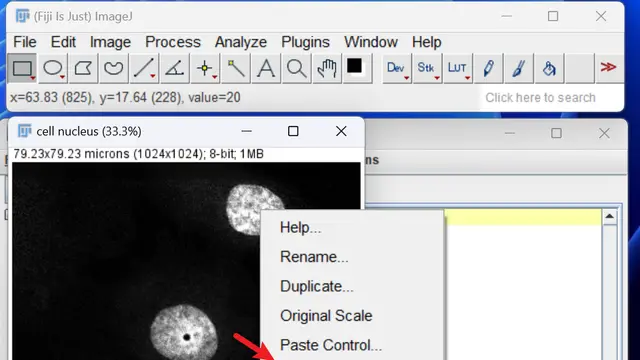Select the Hand scrolling tool
Screen dimensions: 640x360
pos(327,68)
